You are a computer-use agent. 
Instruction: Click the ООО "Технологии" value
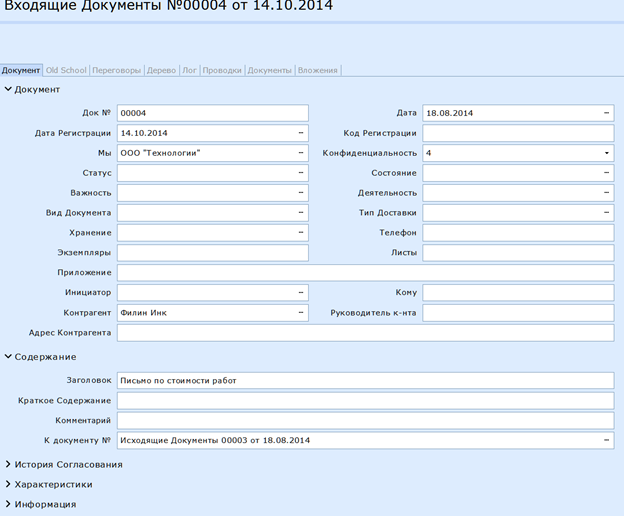pos(160,153)
